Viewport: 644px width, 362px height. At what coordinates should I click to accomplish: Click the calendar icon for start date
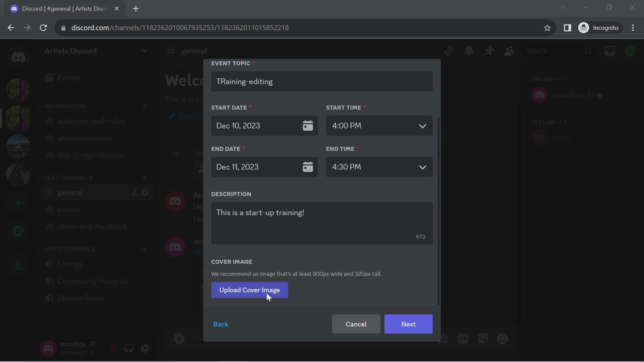point(308,126)
